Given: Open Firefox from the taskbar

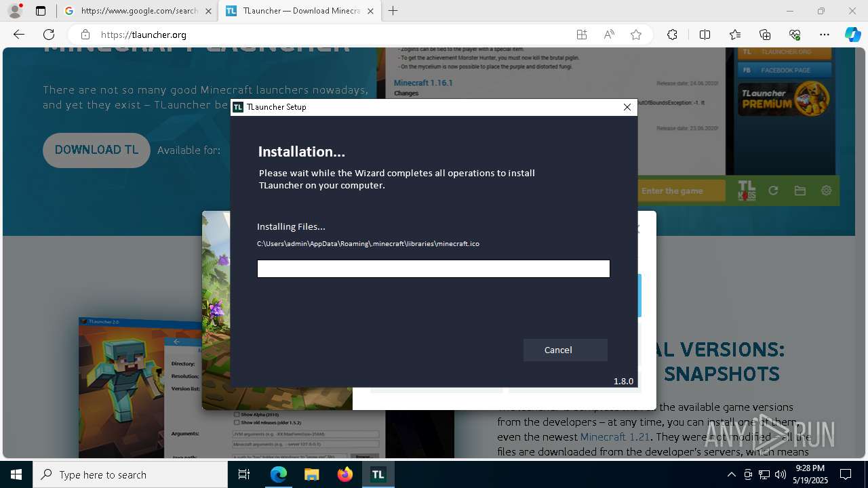Looking at the screenshot, I should pyautogui.click(x=344, y=474).
